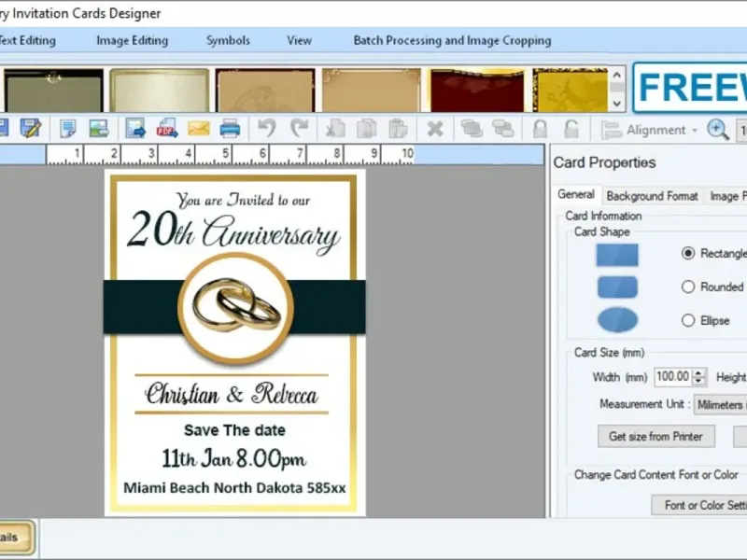Click the Font or Color Settings button
The height and width of the screenshot is (560, 747).
click(x=702, y=505)
